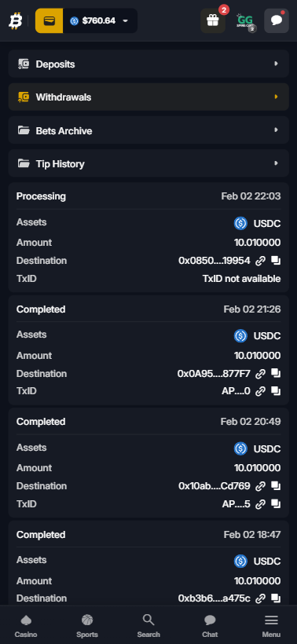Click the TxID value AP....5
297x644 pixels.
[236, 504]
